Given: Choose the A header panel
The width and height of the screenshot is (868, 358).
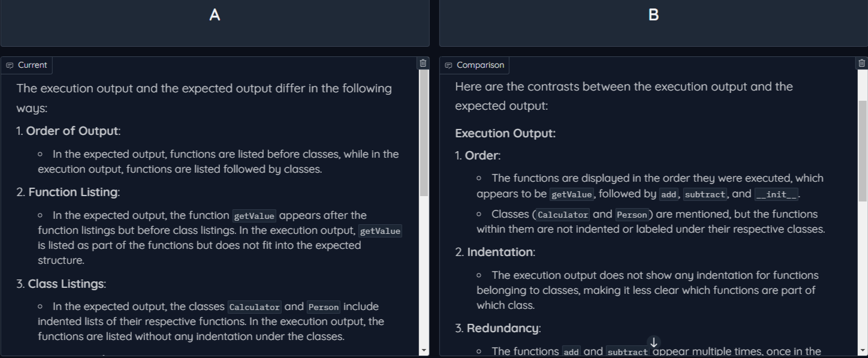Looking at the screenshot, I should pyautogui.click(x=215, y=23).
